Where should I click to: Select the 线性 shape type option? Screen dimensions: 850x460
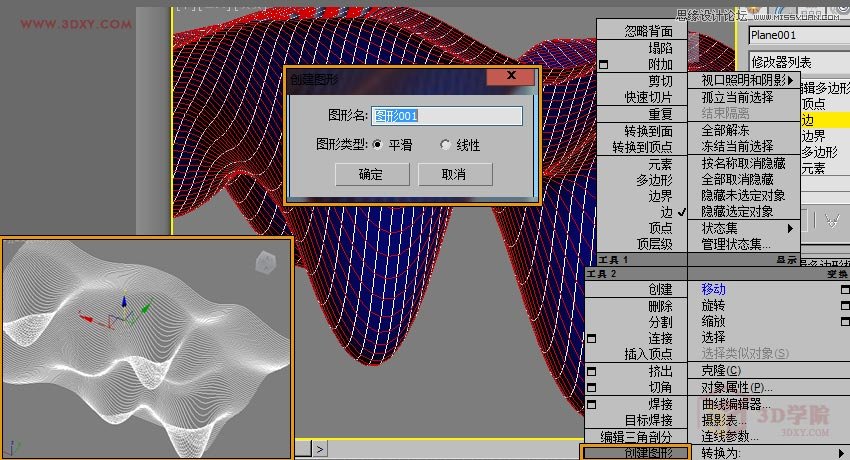click(445, 145)
